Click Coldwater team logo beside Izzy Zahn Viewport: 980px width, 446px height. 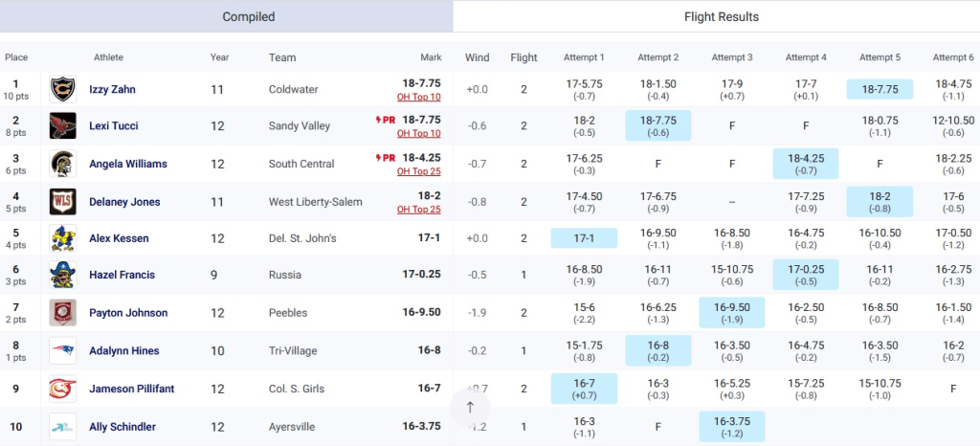[x=63, y=89]
